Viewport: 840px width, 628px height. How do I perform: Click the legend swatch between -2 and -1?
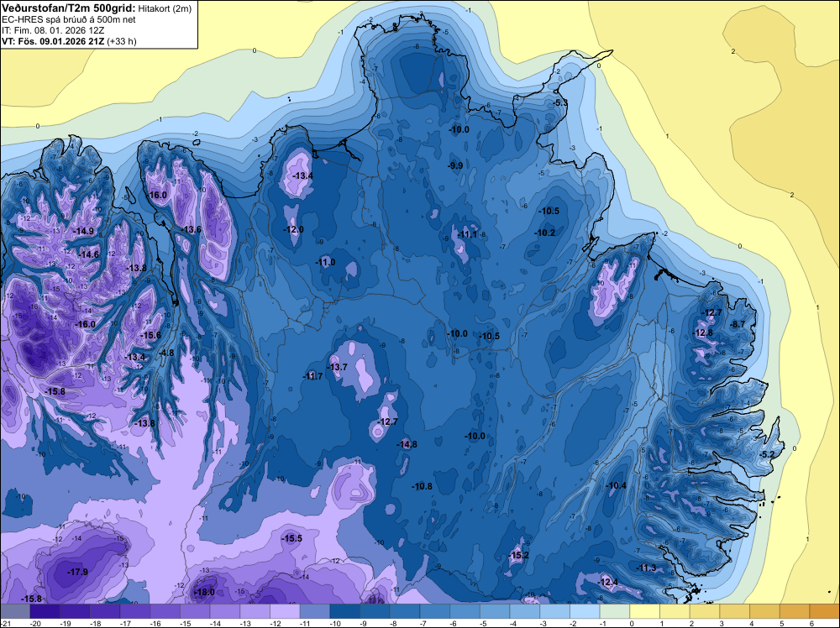(585, 611)
